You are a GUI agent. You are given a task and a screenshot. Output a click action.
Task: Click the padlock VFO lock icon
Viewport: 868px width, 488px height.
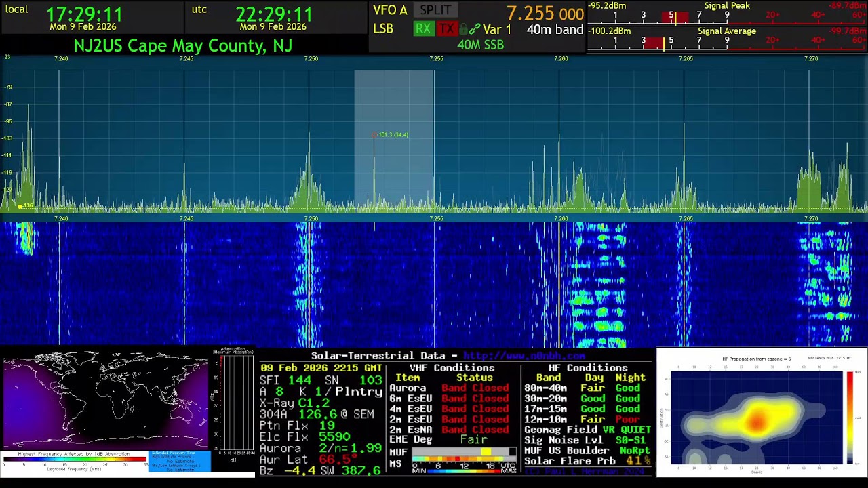pos(464,30)
